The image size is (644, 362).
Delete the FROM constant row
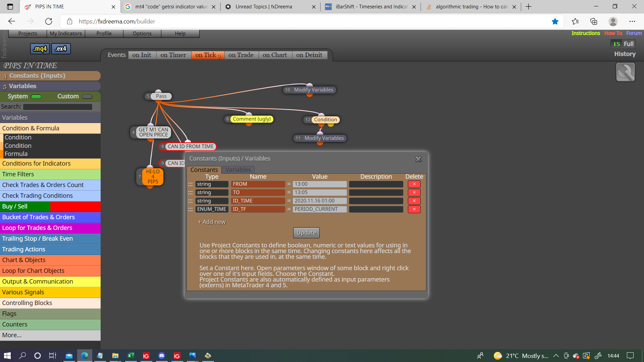point(414,184)
